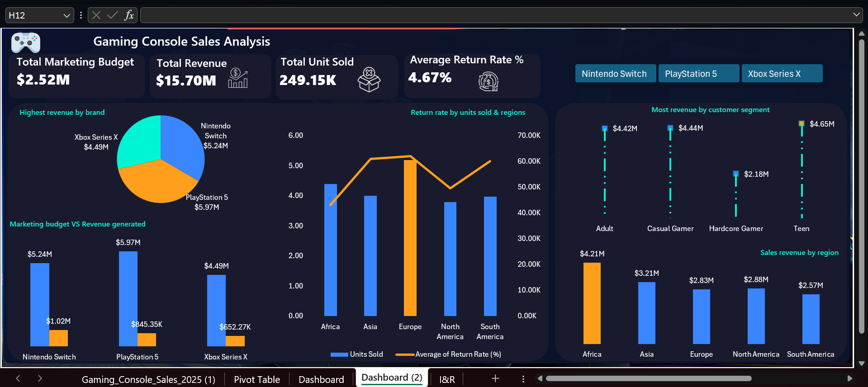Click the North America label under $2.88M
The width and height of the screenshot is (868, 387).
click(x=756, y=354)
